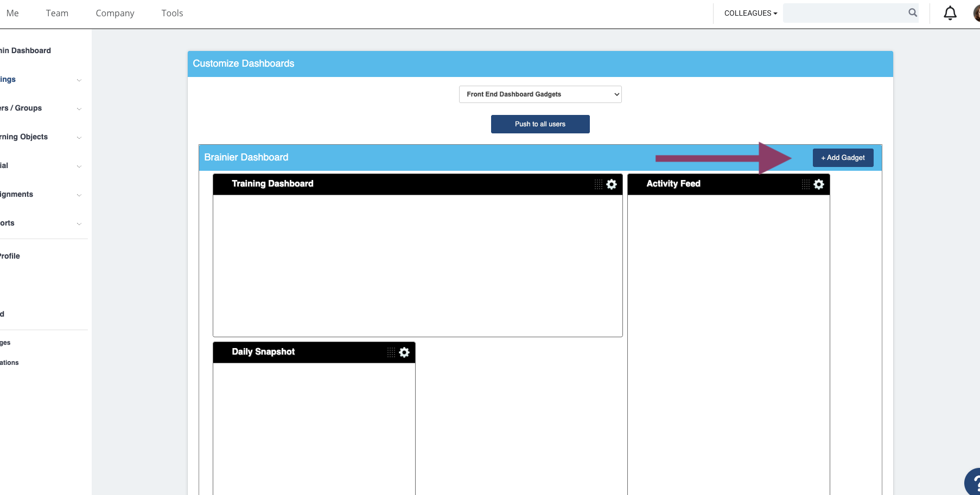Open Front End Dashboard Gadgets dropdown
The image size is (980, 495).
pyautogui.click(x=540, y=94)
